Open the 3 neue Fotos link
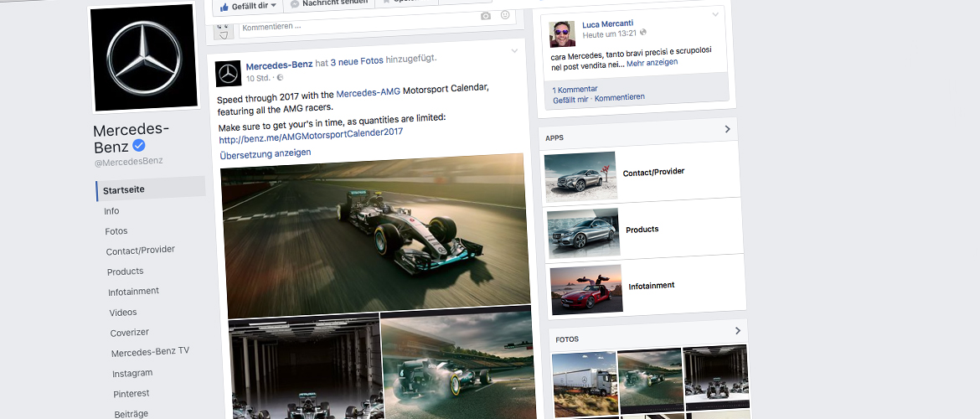Screen dimensions: 980x419 click(x=357, y=62)
